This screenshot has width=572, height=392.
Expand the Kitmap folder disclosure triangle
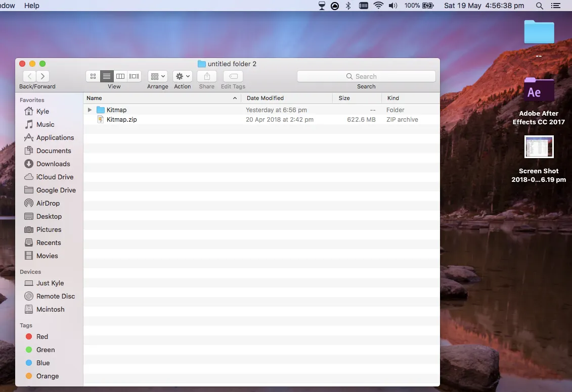point(90,110)
